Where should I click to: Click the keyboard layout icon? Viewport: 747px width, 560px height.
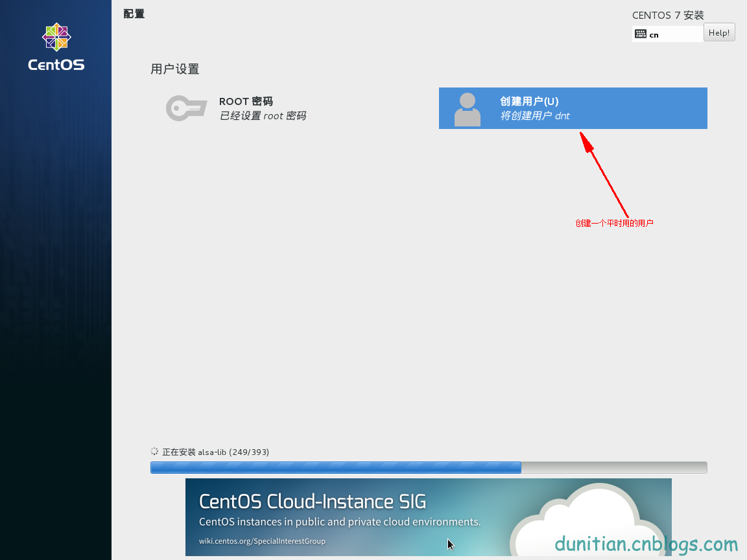point(641,34)
